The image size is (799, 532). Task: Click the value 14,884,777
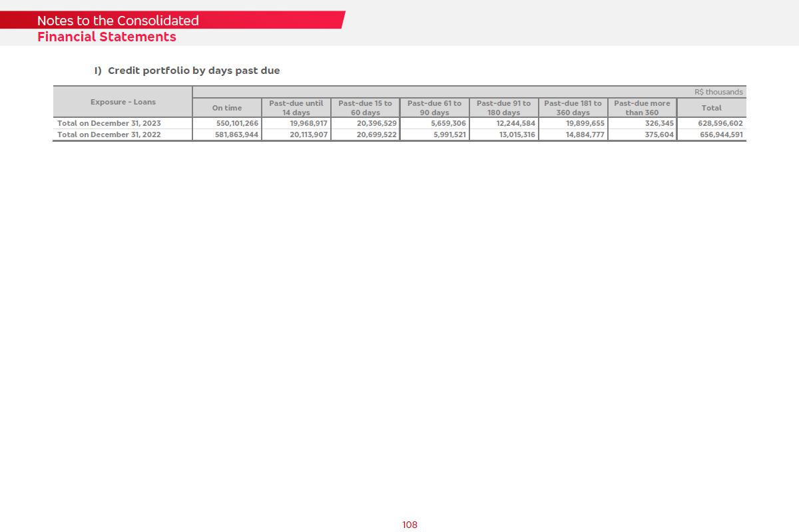[585, 134]
